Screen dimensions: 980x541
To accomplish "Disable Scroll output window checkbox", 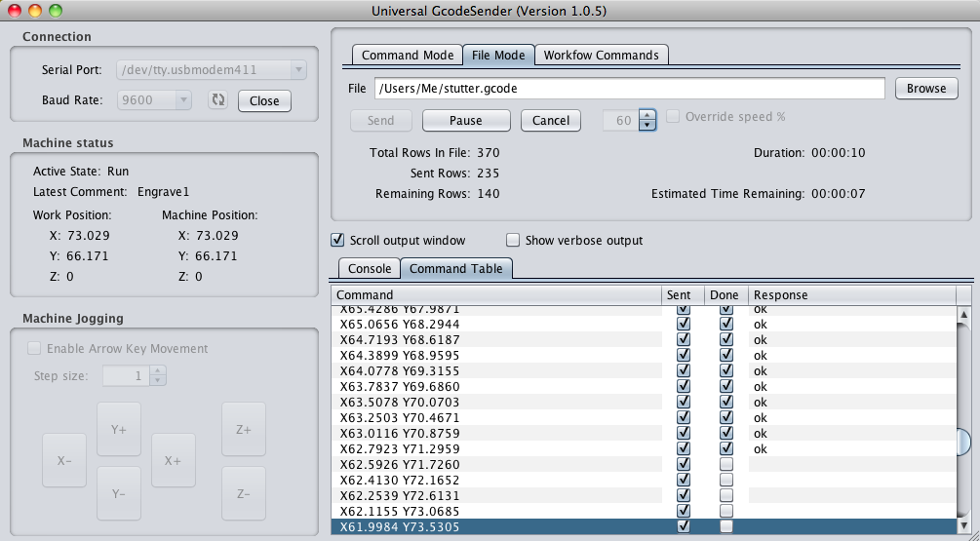I will click(338, 240).
